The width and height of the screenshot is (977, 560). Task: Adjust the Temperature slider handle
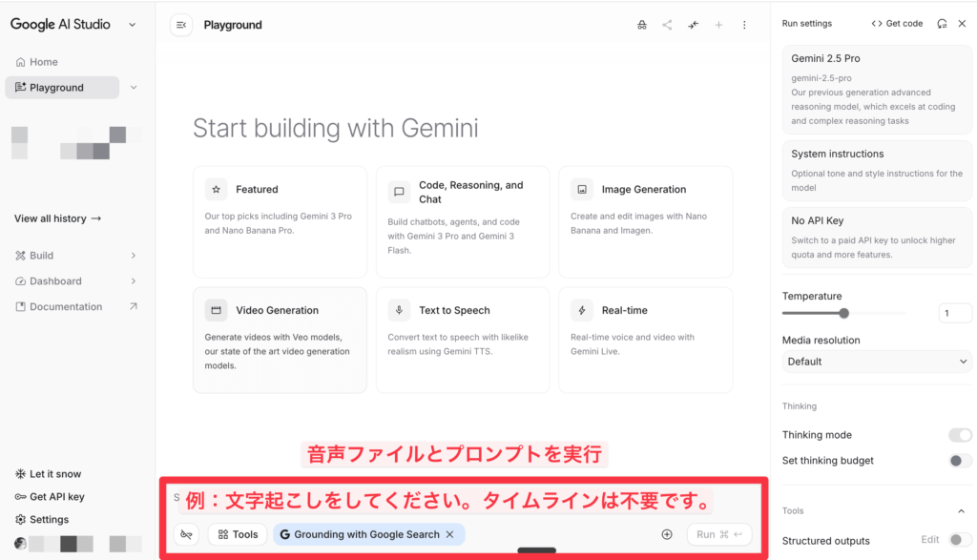pos(844,313)
